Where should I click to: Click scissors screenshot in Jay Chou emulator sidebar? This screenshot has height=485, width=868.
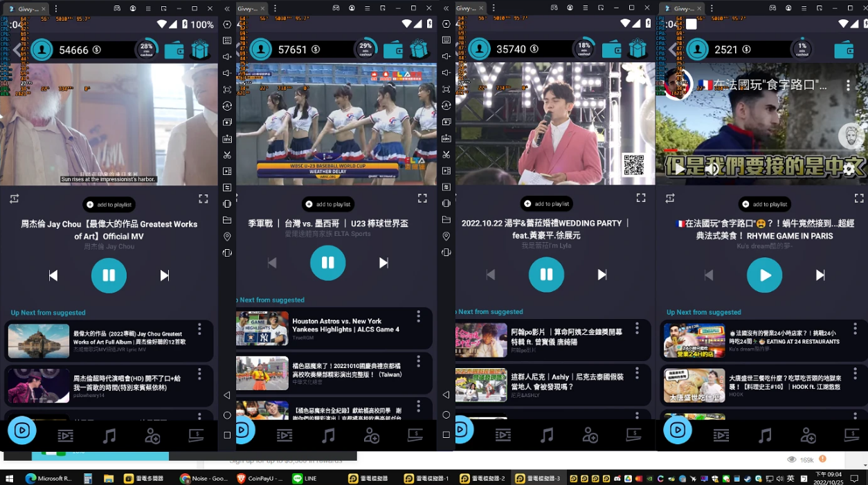tap(227, 154)
